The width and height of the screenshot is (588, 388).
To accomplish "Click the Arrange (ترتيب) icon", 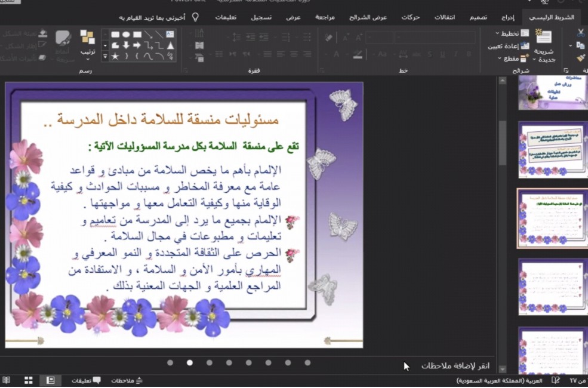I will tap(87, 38).
